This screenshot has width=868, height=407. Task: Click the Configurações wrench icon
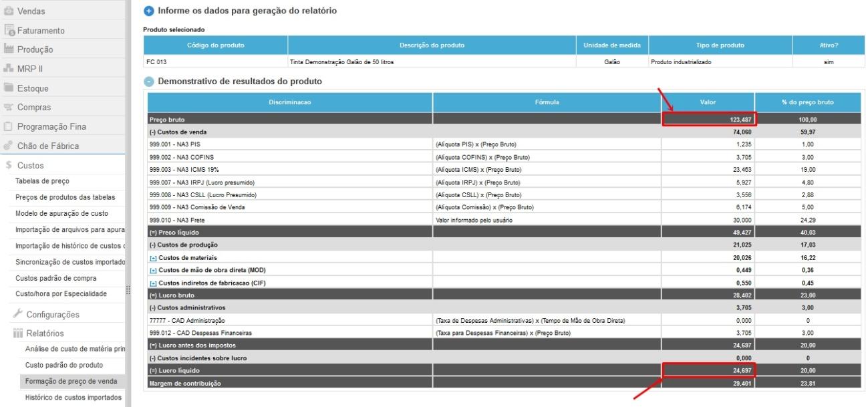click(x=18, y=314)
